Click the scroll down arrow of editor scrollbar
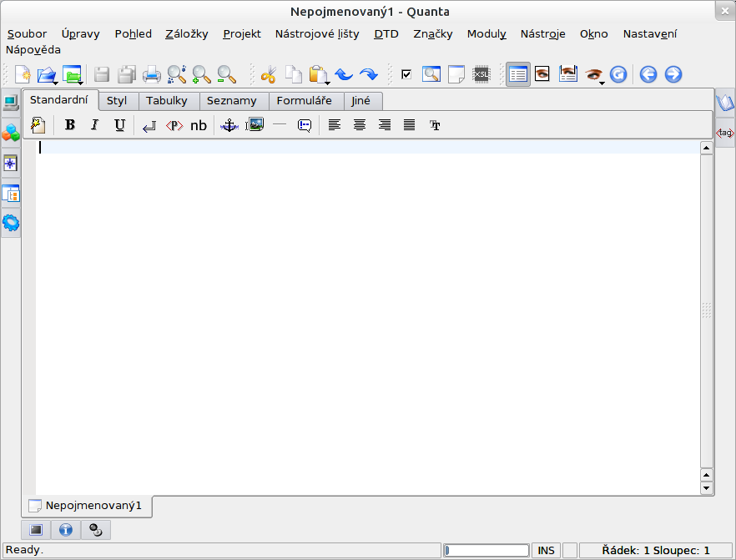This screenshot has height=560, width=736. [707, 487]
